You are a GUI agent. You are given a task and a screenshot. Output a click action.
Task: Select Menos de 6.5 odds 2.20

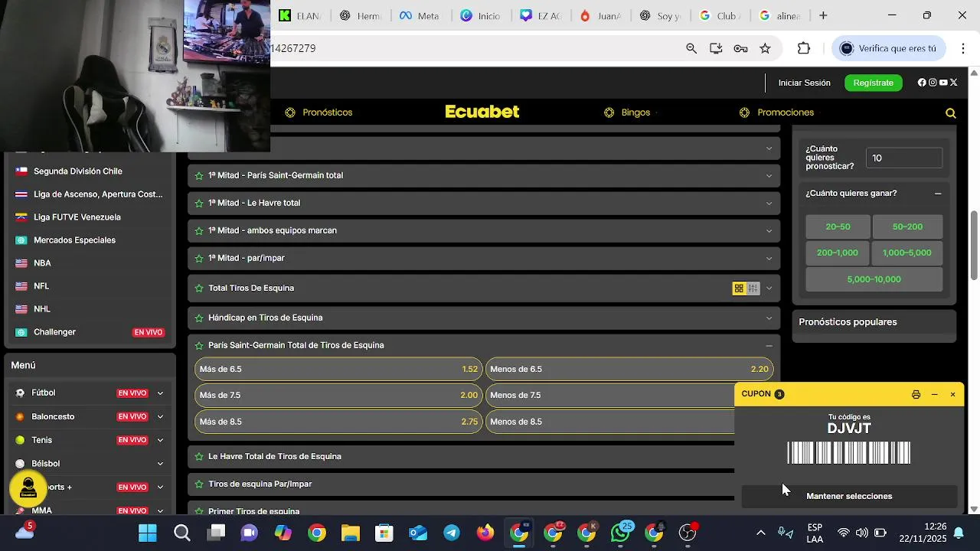(629, 370)
